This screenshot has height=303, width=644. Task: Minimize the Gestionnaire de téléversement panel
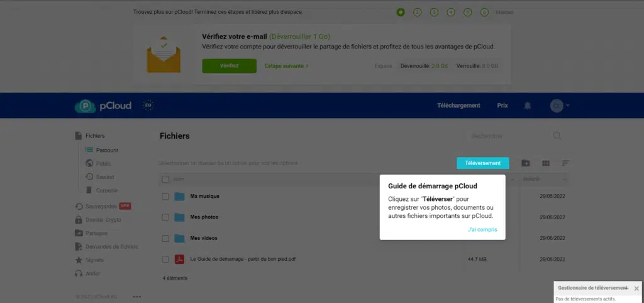pos(626,289)
